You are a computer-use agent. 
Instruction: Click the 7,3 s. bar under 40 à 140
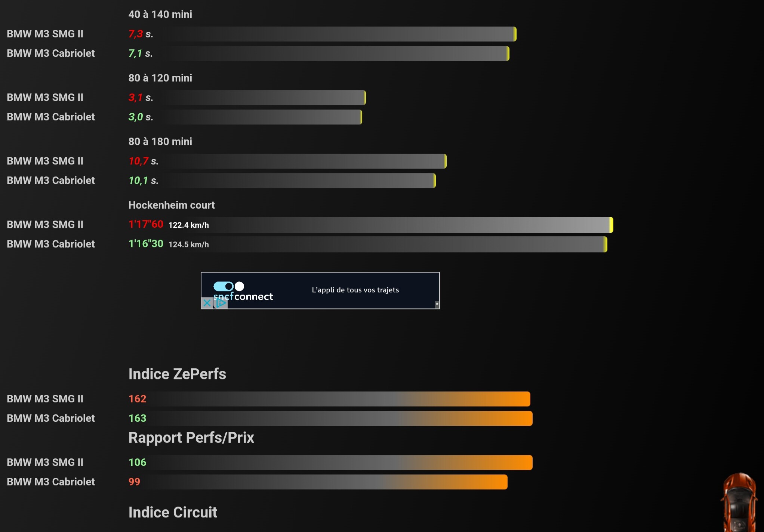click(336, 34)
